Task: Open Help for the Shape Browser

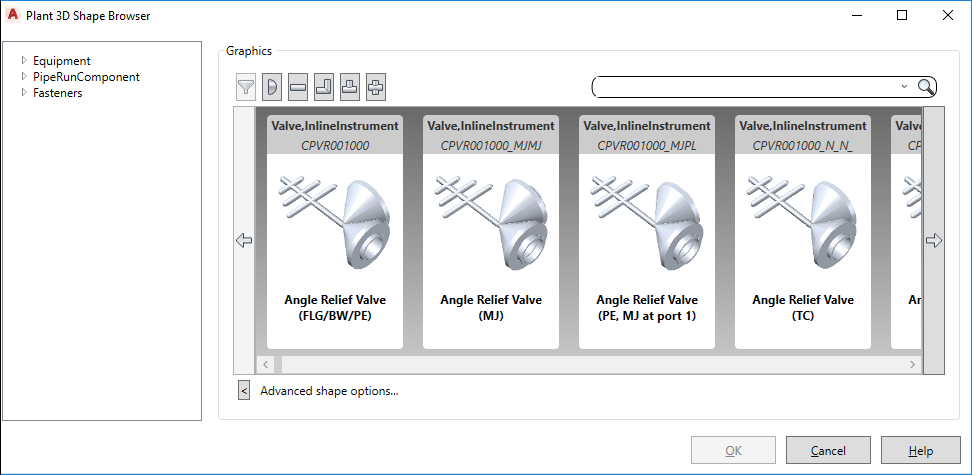Action: [x=921, y=451]
